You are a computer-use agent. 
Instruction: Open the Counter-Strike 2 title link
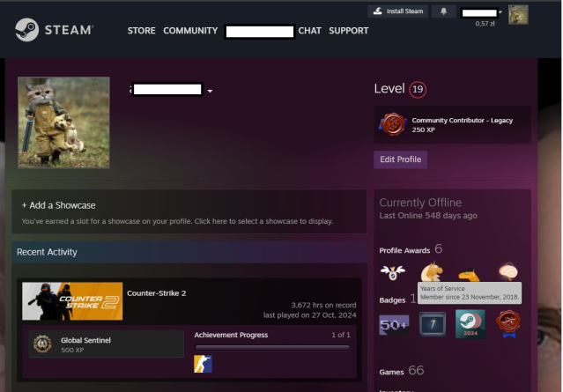[157, 293]
